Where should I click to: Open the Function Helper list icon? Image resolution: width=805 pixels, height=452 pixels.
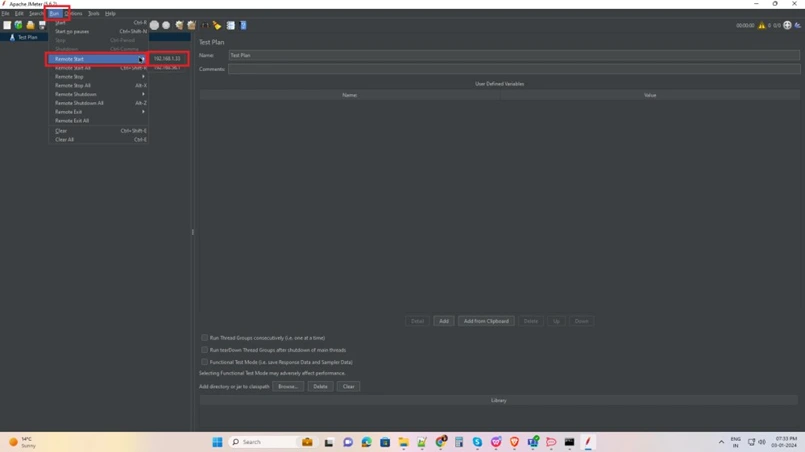coord(231,25)
